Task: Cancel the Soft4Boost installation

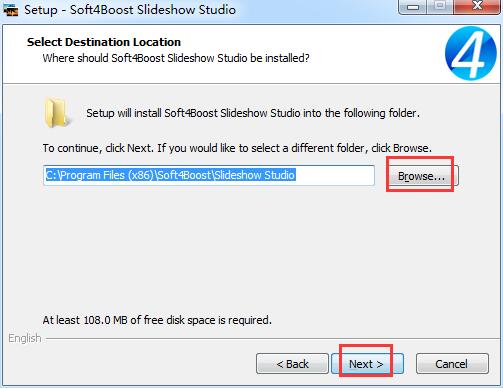Action: (x=452, y=364)
